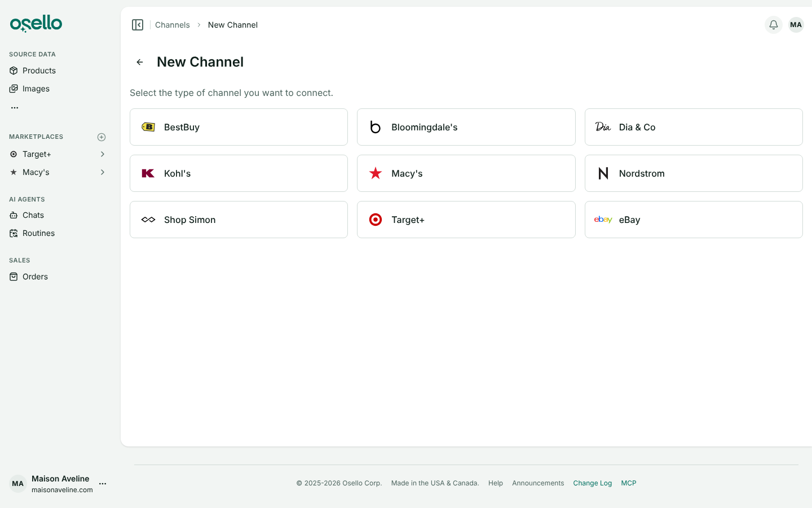812x508 pixels.
Task: Open the MCP footer link
Action: tap(629, 483)
